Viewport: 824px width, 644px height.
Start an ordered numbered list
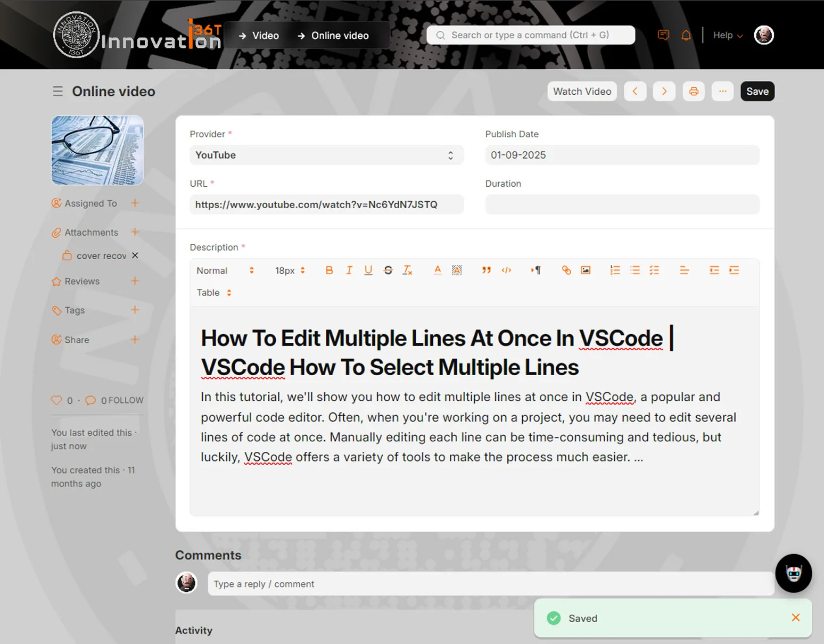pos(615,270)
